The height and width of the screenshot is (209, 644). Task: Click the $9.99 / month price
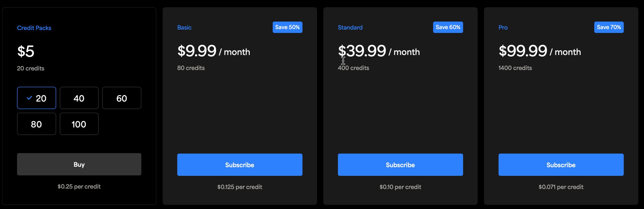pos(214,51)
